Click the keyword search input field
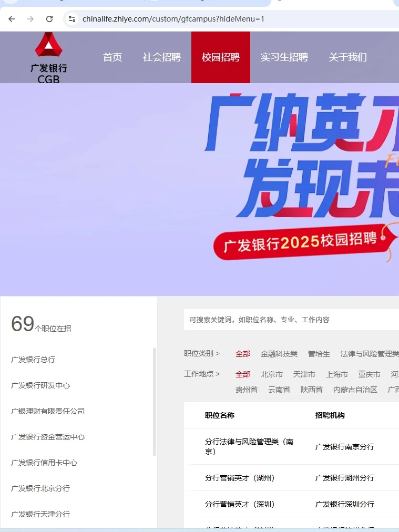399x532 pixels. click(x=291, y=320)
